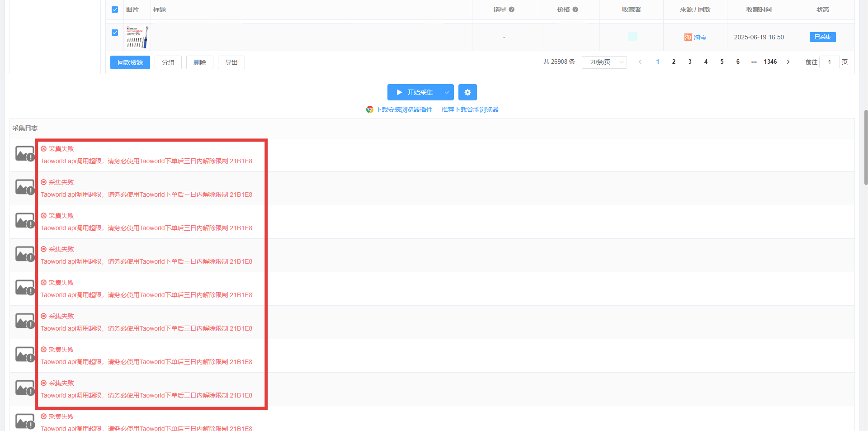Click the 同款货源 button

130,62
